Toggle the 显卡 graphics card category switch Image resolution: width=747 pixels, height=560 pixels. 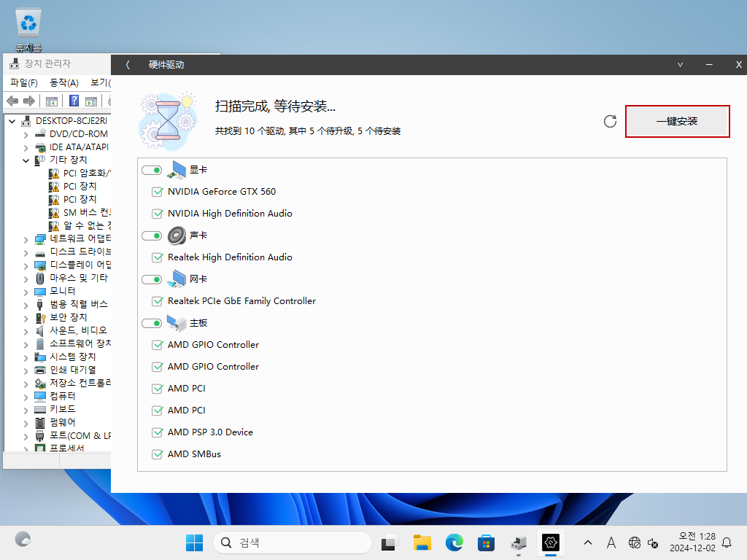coord(152,170)
